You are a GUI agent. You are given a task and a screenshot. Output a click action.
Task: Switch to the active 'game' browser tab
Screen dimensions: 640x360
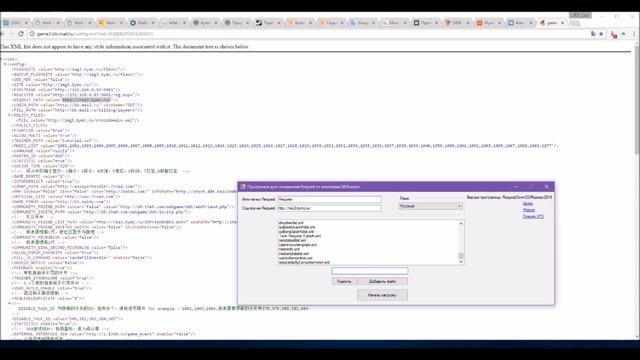(552, 23)
